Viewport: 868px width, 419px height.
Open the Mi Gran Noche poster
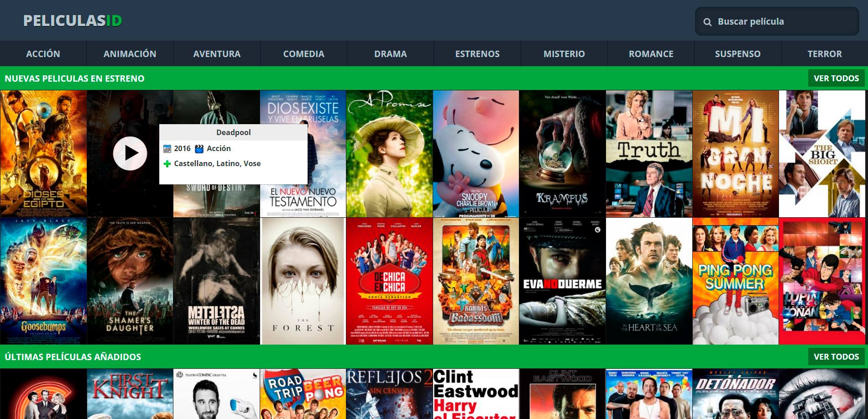[736, 154]
